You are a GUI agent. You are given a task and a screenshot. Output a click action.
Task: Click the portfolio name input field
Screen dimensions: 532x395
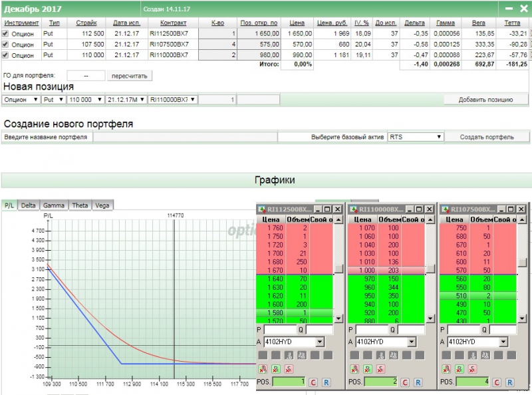(x=184, y=137)
